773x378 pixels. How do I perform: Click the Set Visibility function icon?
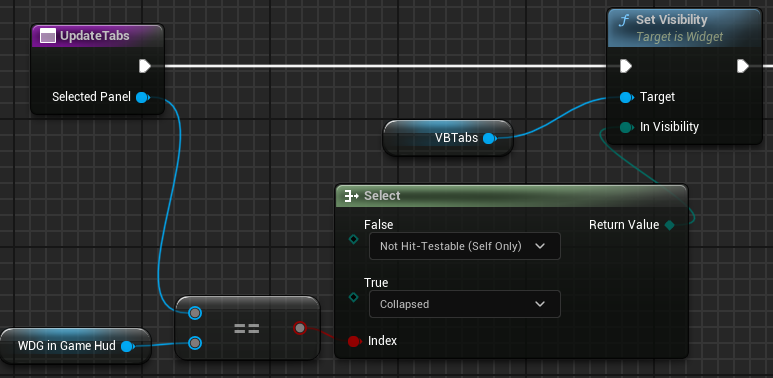click(x=624, y=20)
